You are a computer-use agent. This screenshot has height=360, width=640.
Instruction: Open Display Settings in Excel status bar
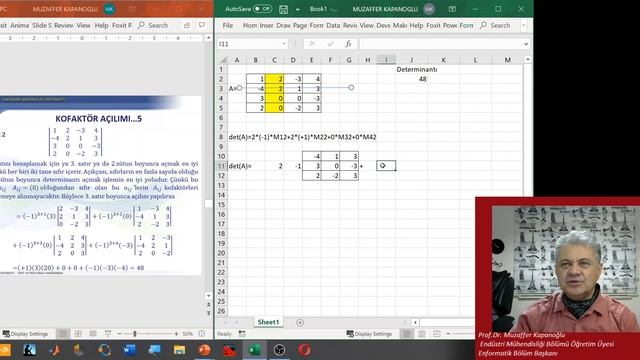click(x=369, y=334)
